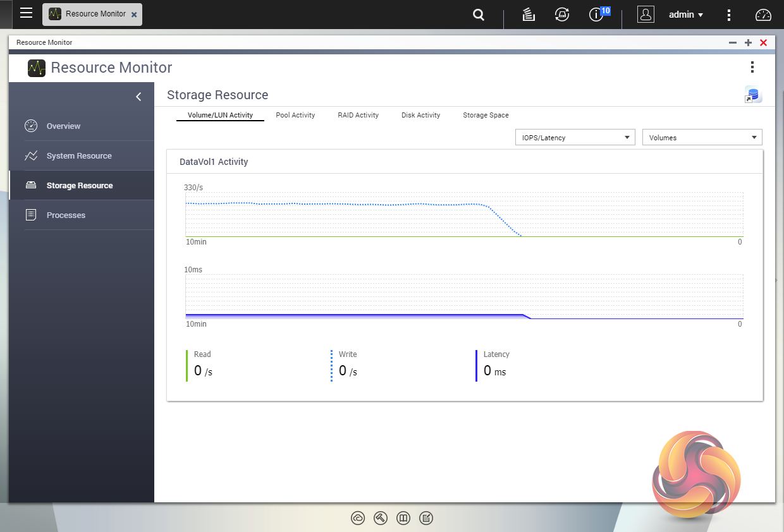Open the Volumes dropdown
The width and height of the screenshot is (784, 532).
pyautogui.click(x=702, y=137)
